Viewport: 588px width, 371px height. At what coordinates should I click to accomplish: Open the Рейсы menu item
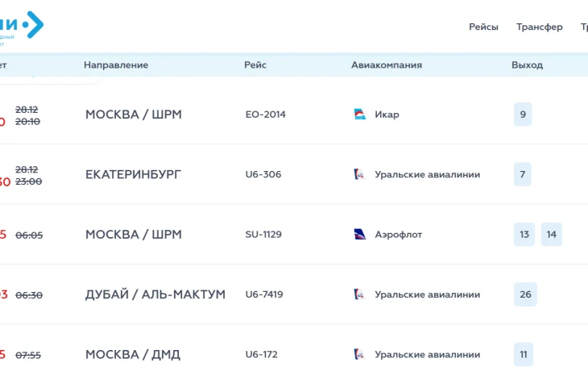click(483, 27)
